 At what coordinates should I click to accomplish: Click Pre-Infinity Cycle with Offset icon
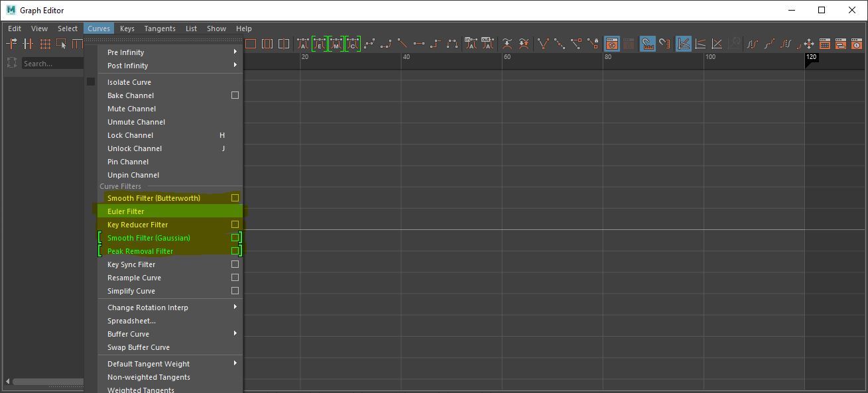click(x=769, y=44)
